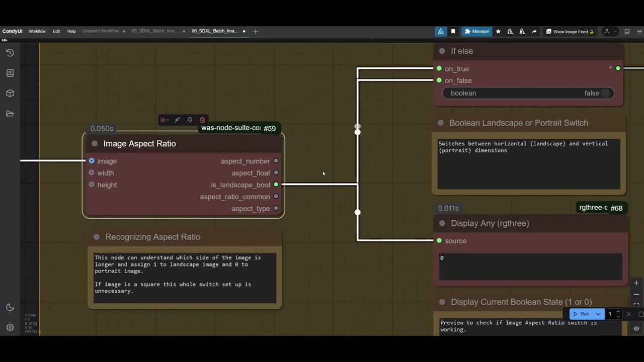Run the workflow
644x362 pixels.
coord(581,314)
